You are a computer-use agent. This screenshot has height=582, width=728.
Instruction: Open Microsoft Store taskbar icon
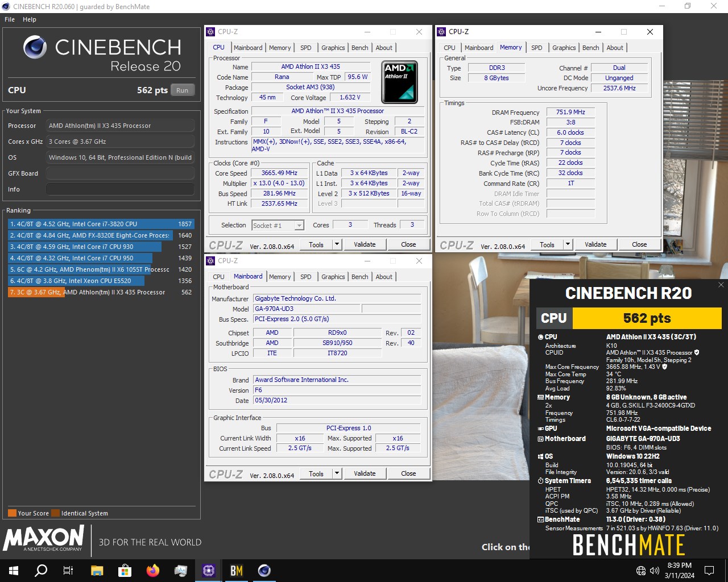tap(125, 571)
